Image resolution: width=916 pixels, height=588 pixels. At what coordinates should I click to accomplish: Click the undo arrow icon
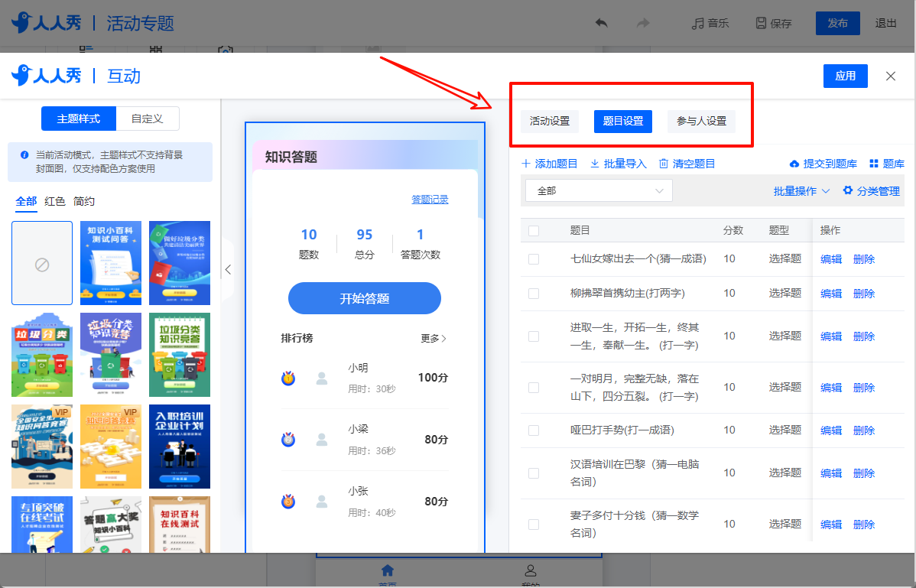coord(601,23)
